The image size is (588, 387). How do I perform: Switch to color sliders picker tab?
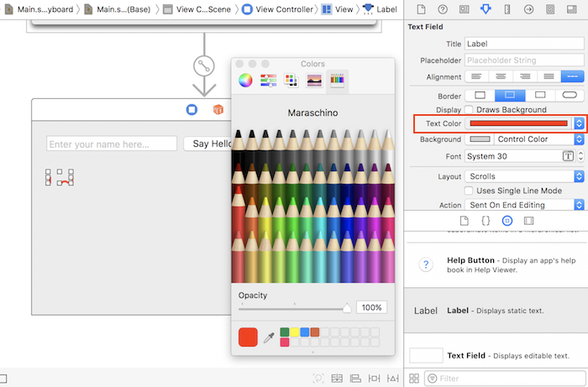(268, 81)
